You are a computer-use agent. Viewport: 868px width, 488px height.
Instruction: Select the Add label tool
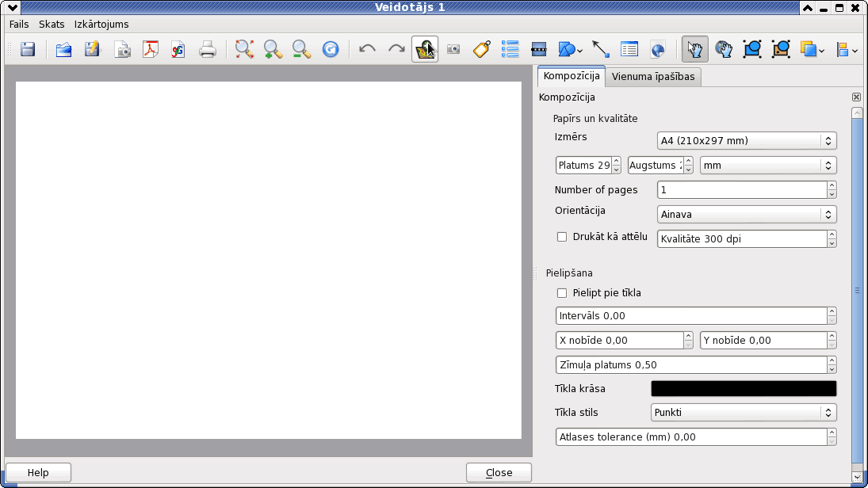point(482,50)
